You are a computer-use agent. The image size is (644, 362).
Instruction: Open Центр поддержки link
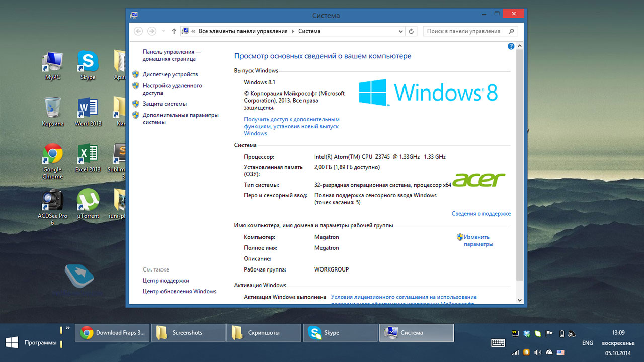[166, 281]
